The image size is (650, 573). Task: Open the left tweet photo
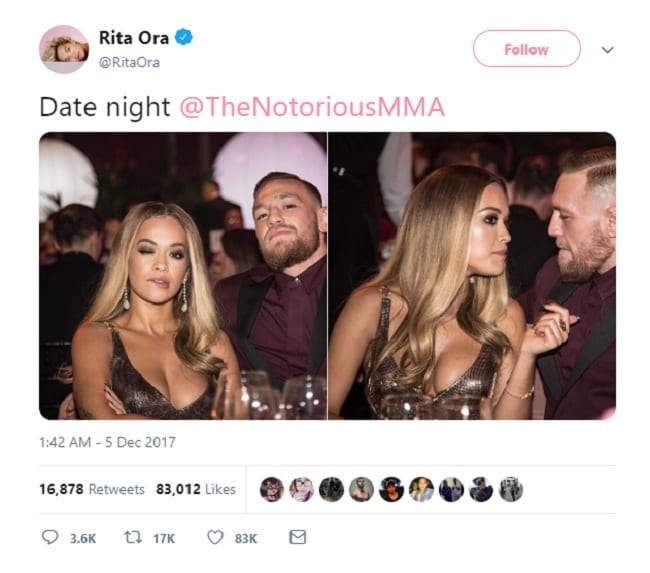(183, 276)
